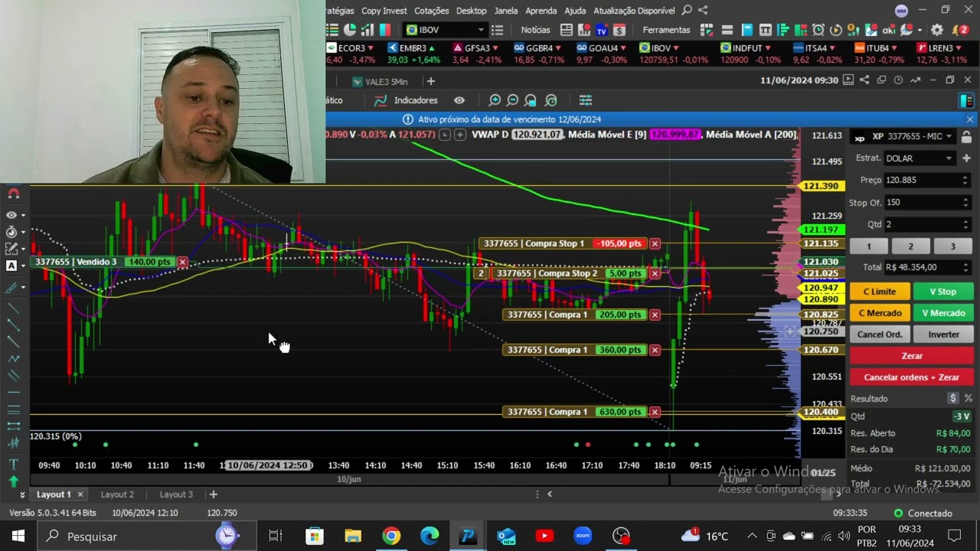The image size is (980, 551).
Task: Open the Windows Start menu
Action: [x=18, y=536]
